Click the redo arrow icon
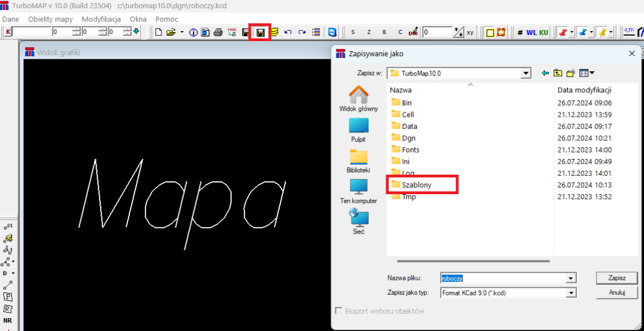644x331 pixels. point(302,32)
